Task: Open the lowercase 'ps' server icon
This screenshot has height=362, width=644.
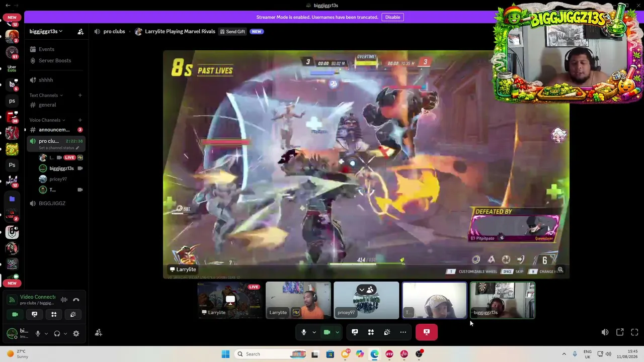Action: click(x=12, y=101)
